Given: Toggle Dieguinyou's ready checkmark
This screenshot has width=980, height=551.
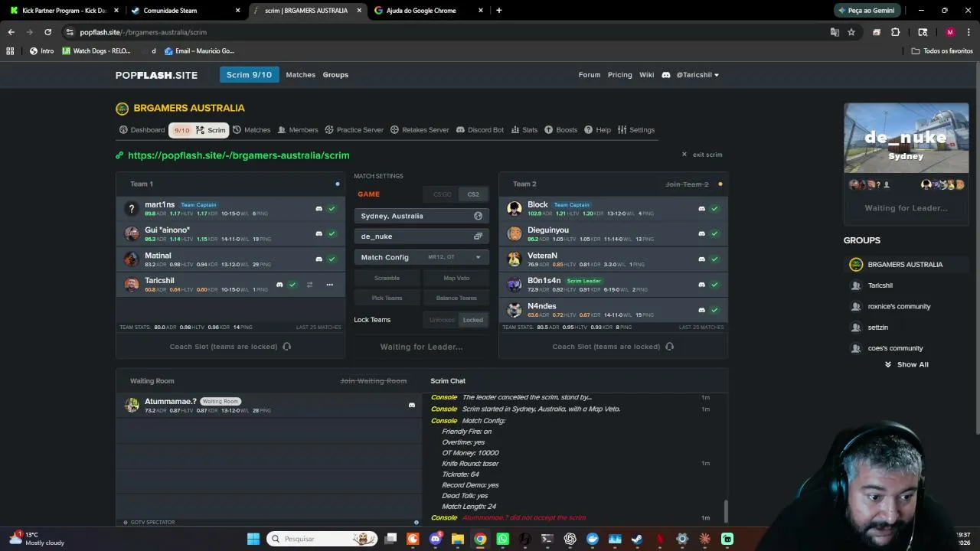Looking at the screenshot, I should [714, 233].
